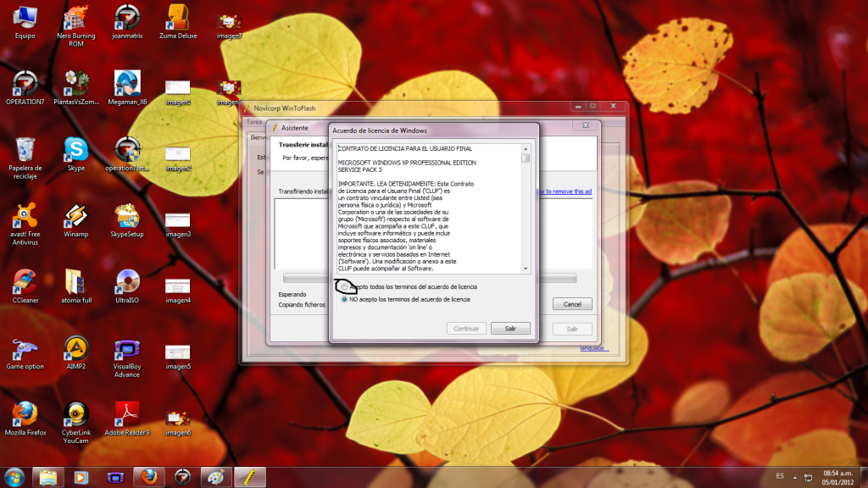Open imagen3 file on desktop
Screen dimensions: 868x488
178,224
